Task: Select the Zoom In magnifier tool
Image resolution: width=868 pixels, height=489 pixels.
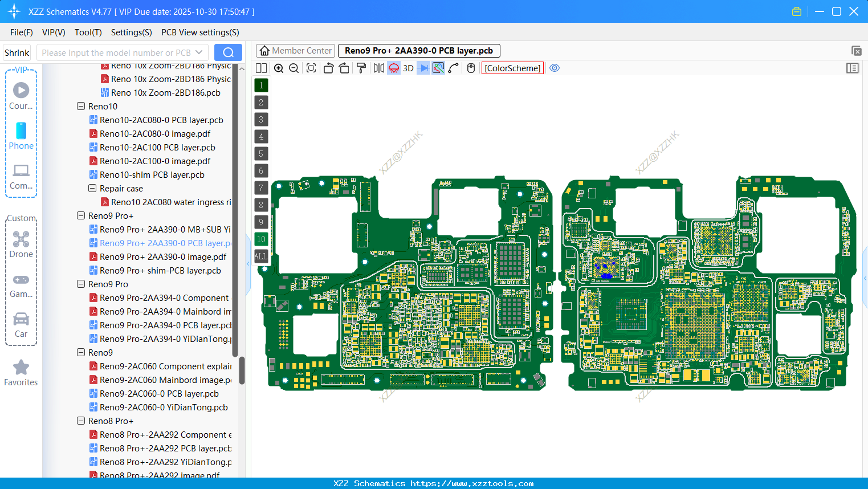Action: tap(279, 68)
